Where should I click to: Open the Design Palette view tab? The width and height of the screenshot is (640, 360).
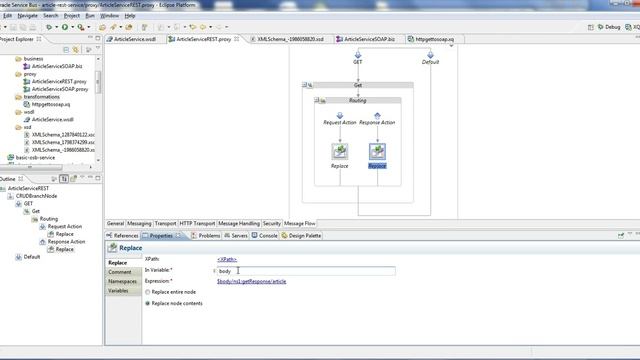[x=301, y=236]
